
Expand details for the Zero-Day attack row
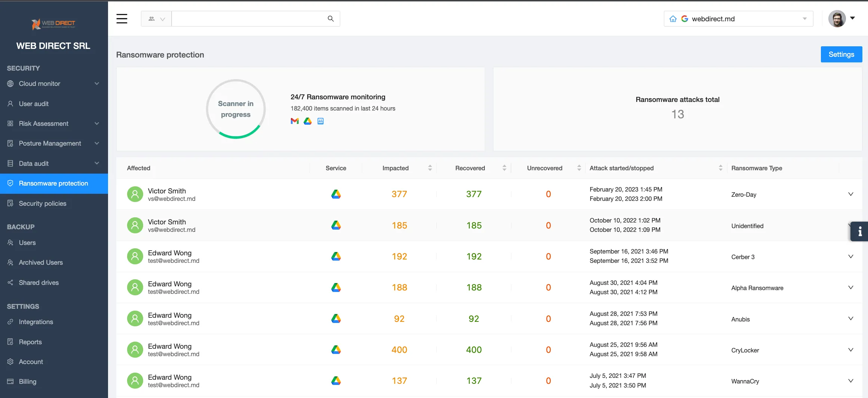tap(851, 194)
